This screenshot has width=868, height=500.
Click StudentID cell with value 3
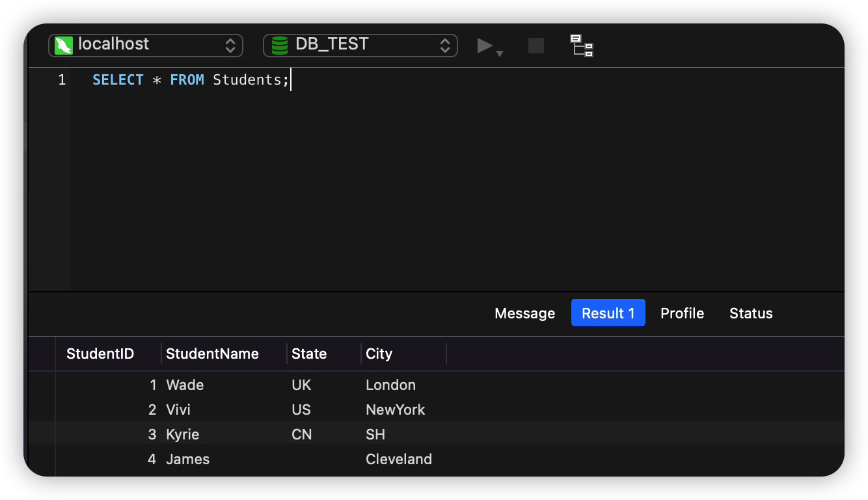(109, 434)
